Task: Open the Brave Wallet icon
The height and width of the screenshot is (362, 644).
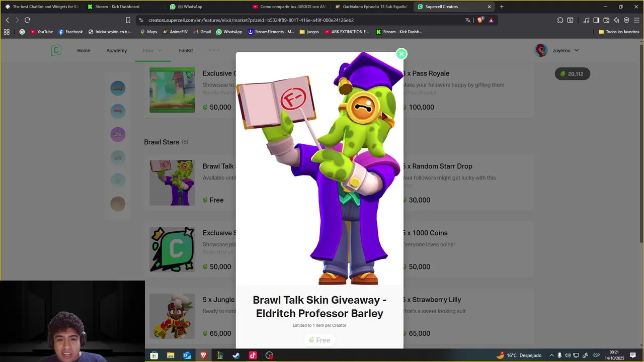Action: [x=606, y=20]
